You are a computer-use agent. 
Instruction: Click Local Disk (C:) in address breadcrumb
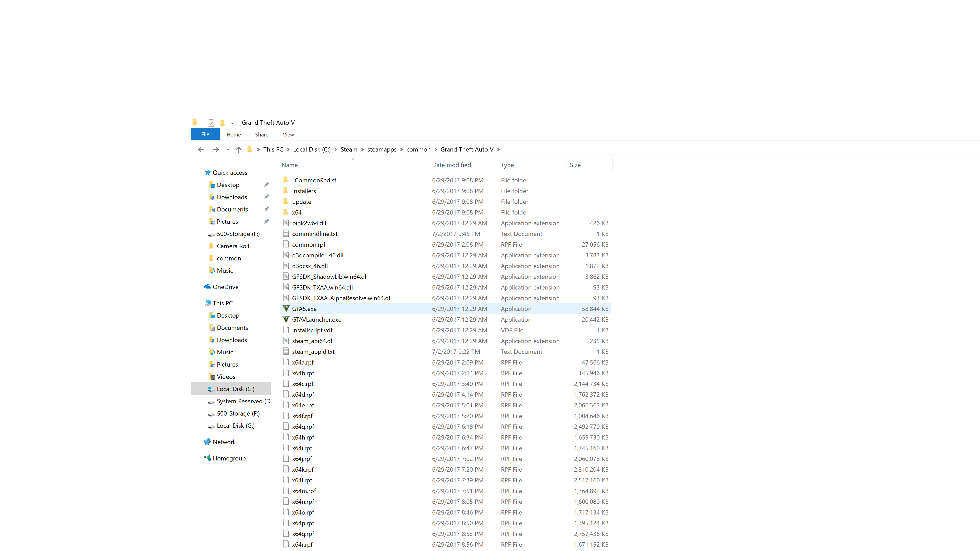click(312, 149)
